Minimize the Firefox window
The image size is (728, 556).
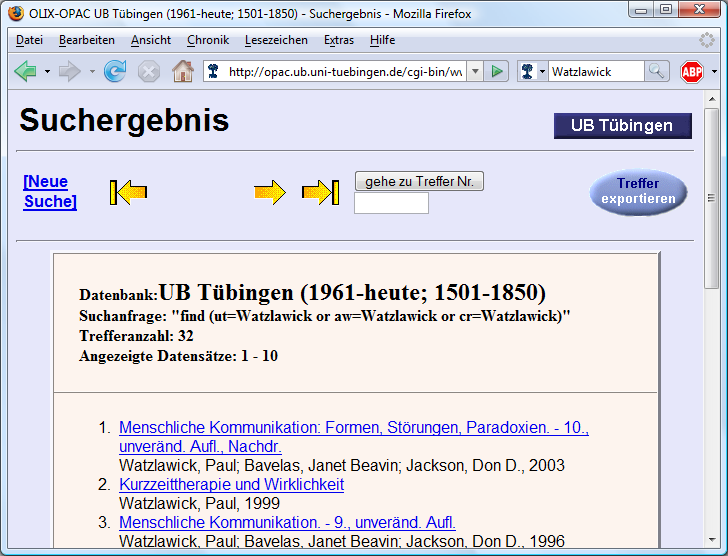(641, 10)
